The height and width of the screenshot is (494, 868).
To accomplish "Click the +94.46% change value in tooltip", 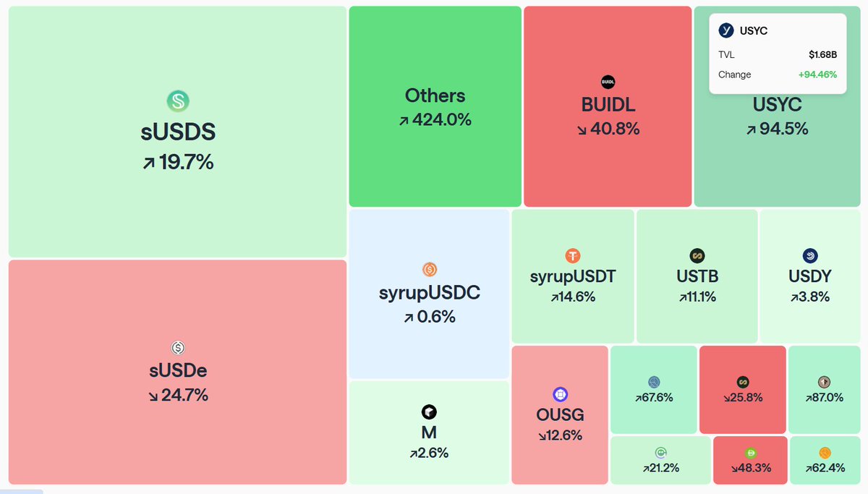I will pyautogui.click(x=817, y=74).
